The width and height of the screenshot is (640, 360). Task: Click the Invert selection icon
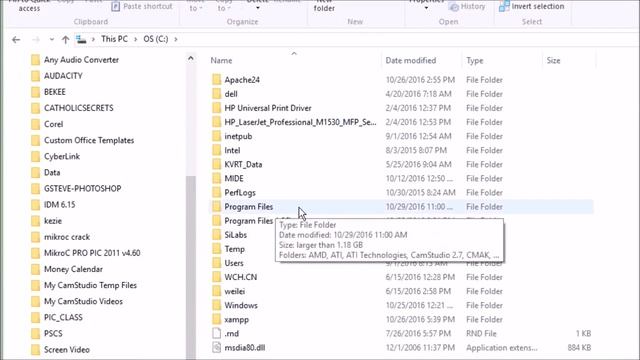(504, 6)
